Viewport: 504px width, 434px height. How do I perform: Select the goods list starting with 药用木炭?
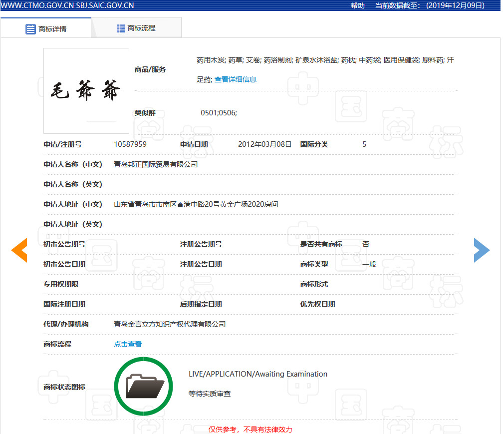(x=325, y=69)
